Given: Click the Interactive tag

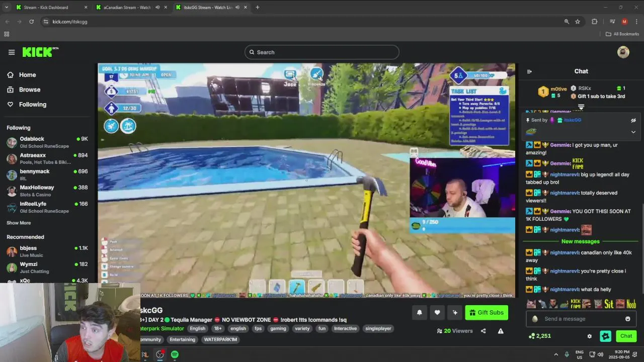Looking at the screenshot, I should 345,328.
